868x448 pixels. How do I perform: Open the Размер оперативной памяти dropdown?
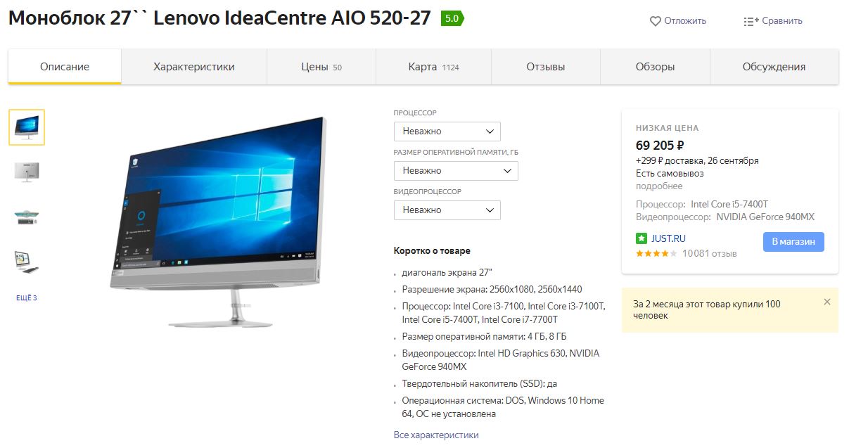tap(456, 170)
